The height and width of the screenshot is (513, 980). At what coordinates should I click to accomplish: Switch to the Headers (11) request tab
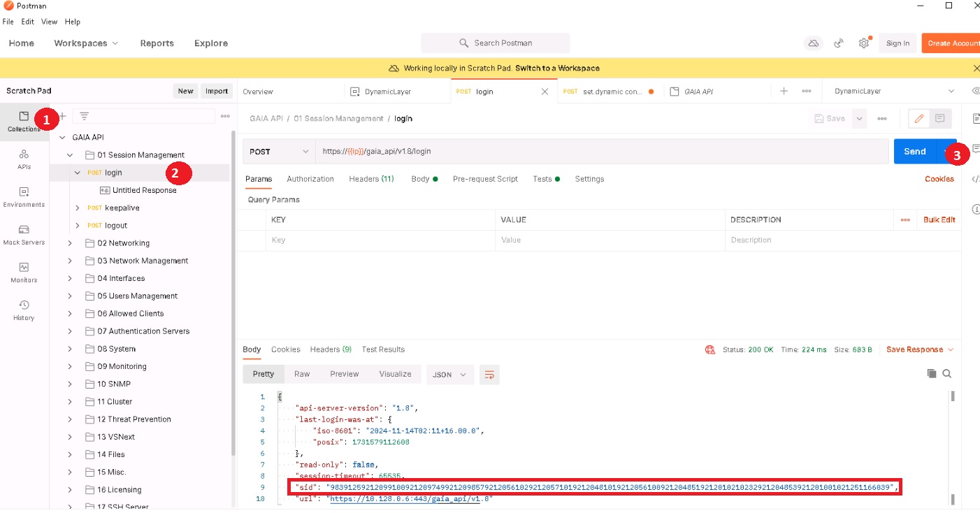click(371, 179)
